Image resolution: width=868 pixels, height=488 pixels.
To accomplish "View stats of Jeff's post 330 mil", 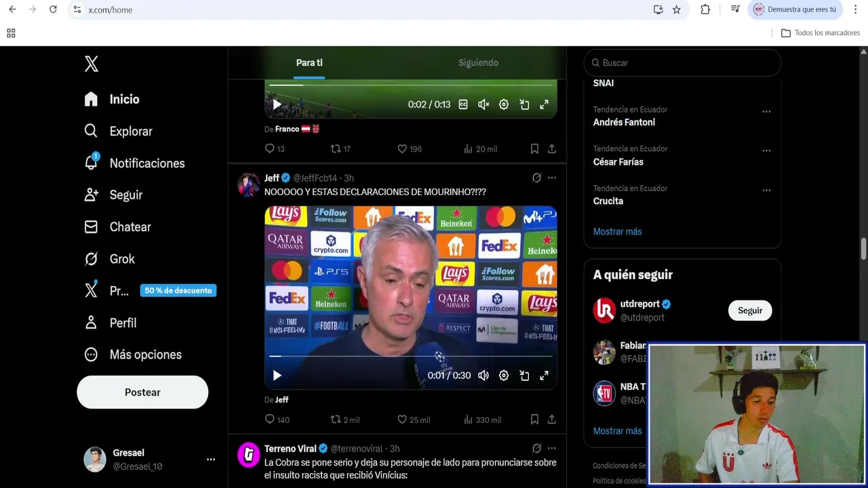I will 482,420.
